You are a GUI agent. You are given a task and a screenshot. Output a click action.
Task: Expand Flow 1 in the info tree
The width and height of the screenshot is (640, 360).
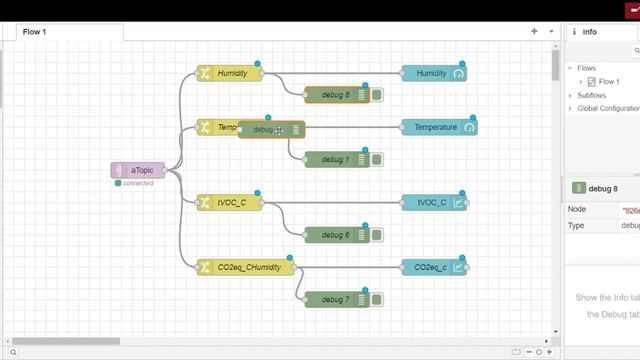580,82
